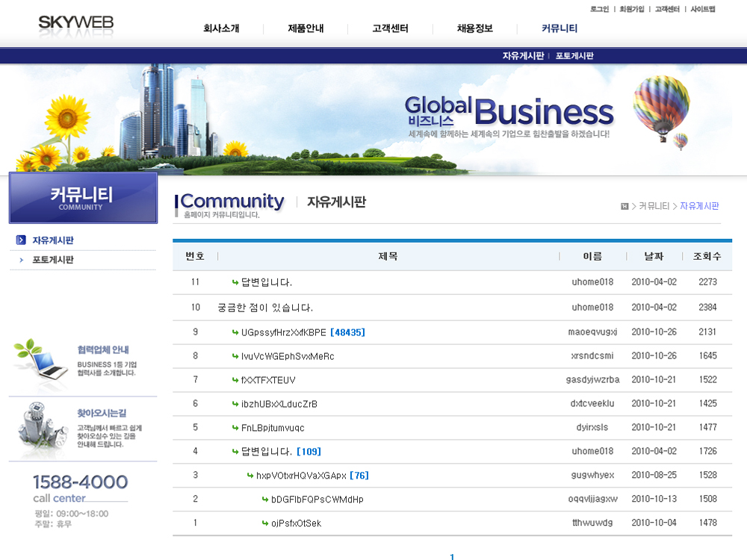
Task: Open the 회원가입 link
Action: (631, 9)
